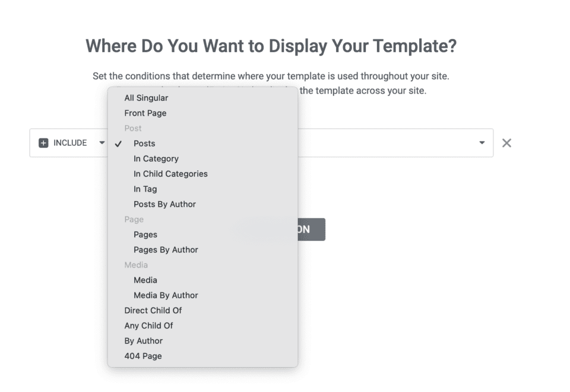Click the plus icon beside INCLUDE
Image resolution: width=570 pixels, height=392 pixels.
[x=43, y=143]
